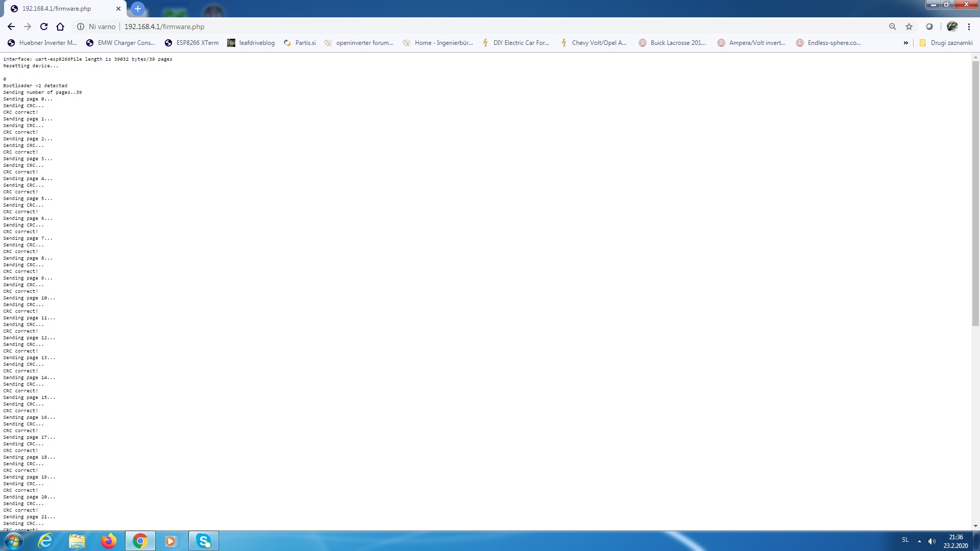Show hidden system tray icons arrow

point(919,541)
